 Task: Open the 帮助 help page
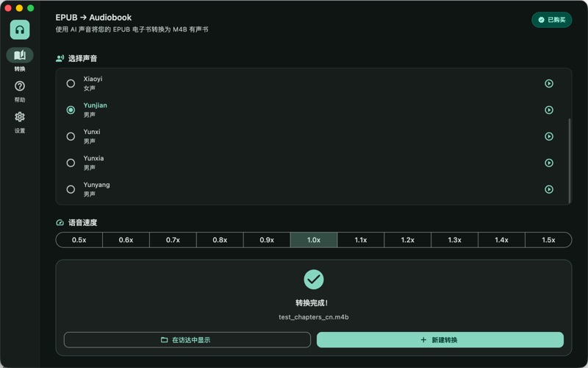[20, 91]
